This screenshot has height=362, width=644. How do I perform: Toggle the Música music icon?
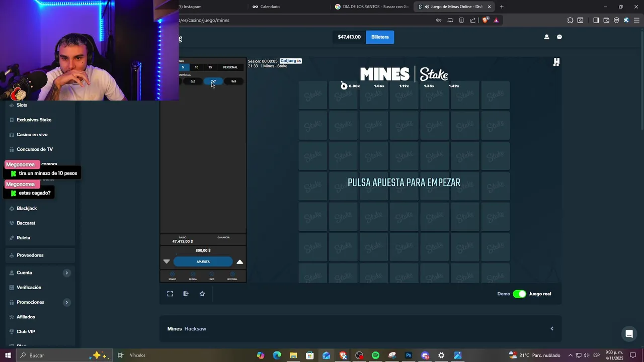pos(193,276)
